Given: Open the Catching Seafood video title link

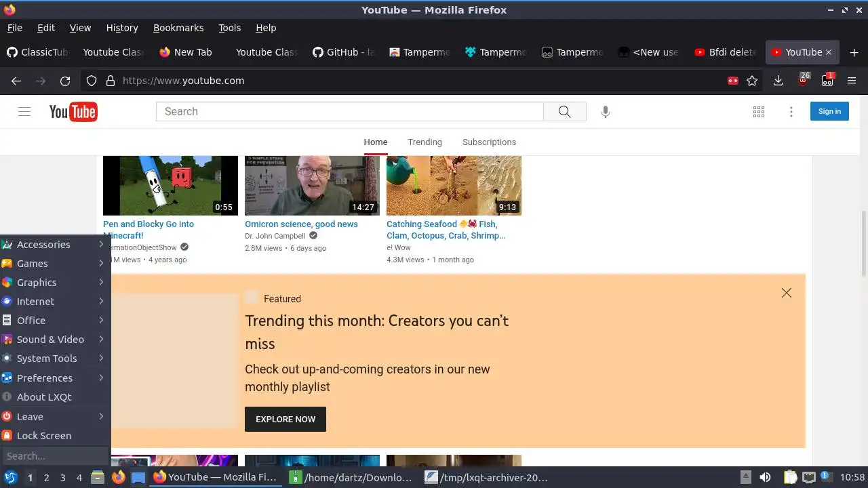Looking at the screenshot, I should (x=446, y=230).
